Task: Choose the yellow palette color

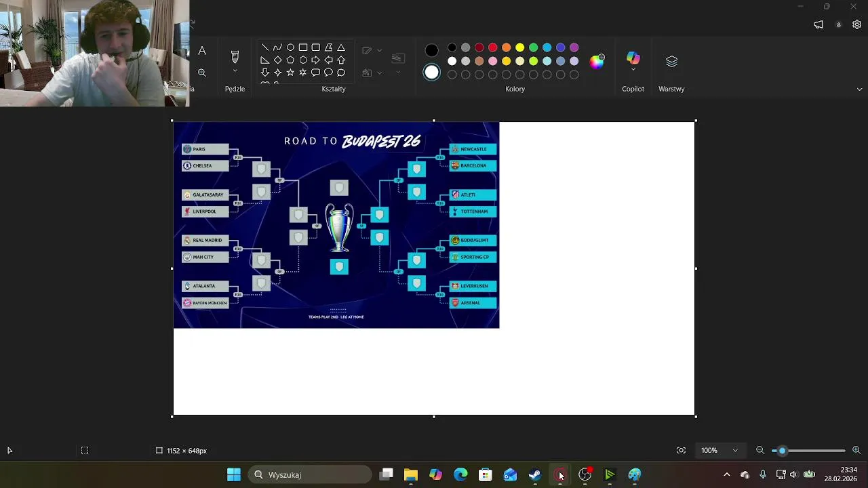Action: [x=520, y=47]
